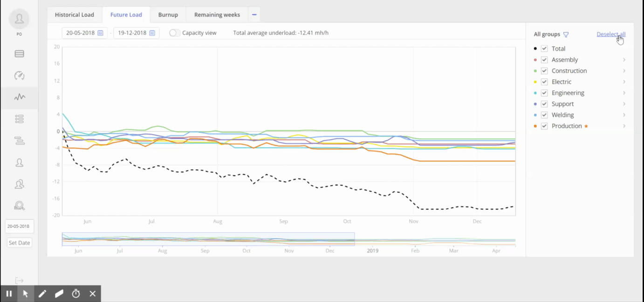Click the start date calendar icon
Viewport: 644px width, 302px height.
100,33
